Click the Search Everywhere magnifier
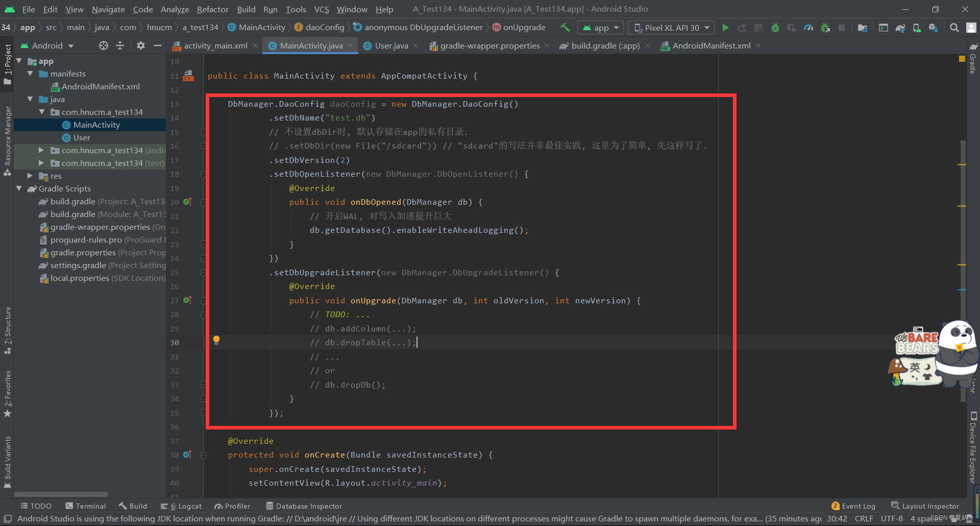 (x=954, y=28)
